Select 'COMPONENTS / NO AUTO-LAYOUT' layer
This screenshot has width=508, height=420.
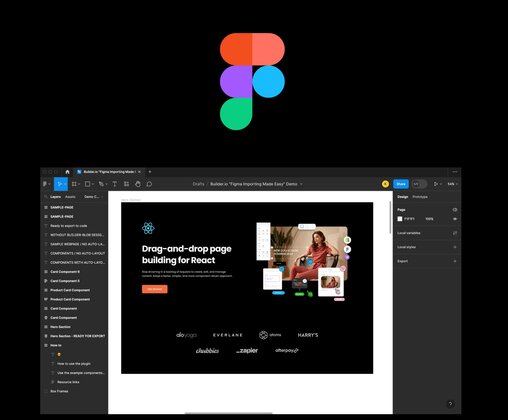(77, 253)
